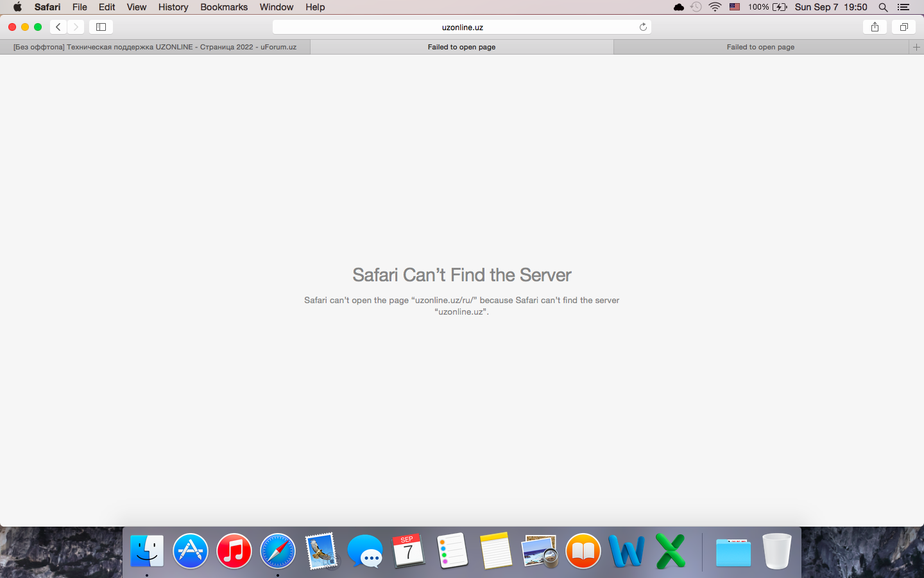
Task: Select the last Failed to open page tab
Action: pos(760,47)
